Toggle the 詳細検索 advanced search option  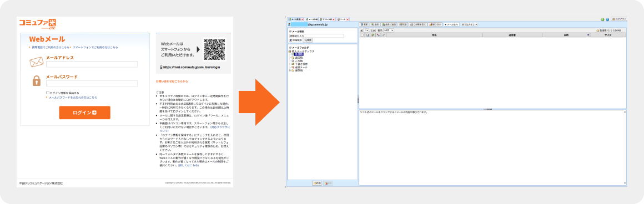pyautogui.click(x=296, y=40)
